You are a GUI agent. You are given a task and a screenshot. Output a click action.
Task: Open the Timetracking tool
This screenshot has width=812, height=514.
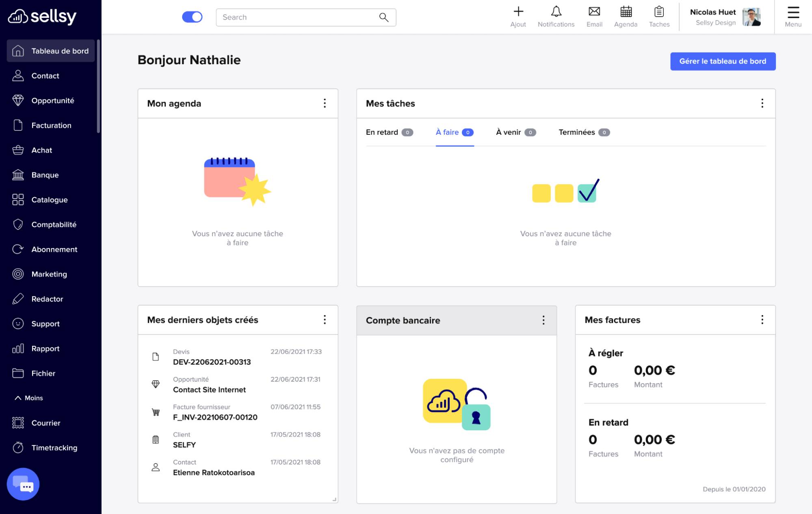pyautogui.click(x=54, y=448)
